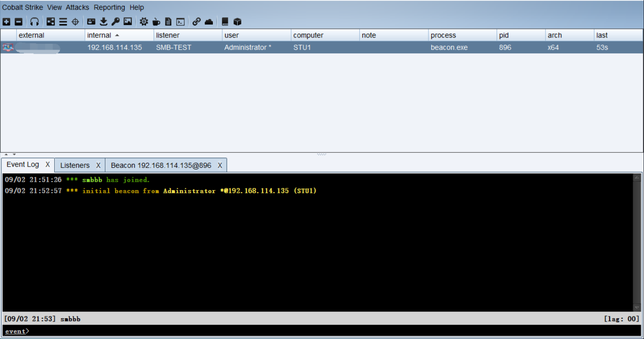Click the 'smbbb has joined' log line
Screen dimensions: 644x339
pos(77,180)
